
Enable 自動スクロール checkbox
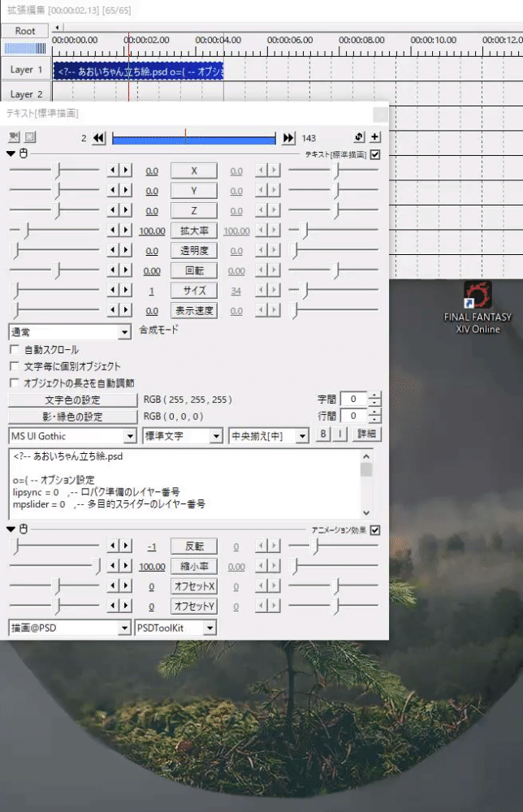[15, 349]
